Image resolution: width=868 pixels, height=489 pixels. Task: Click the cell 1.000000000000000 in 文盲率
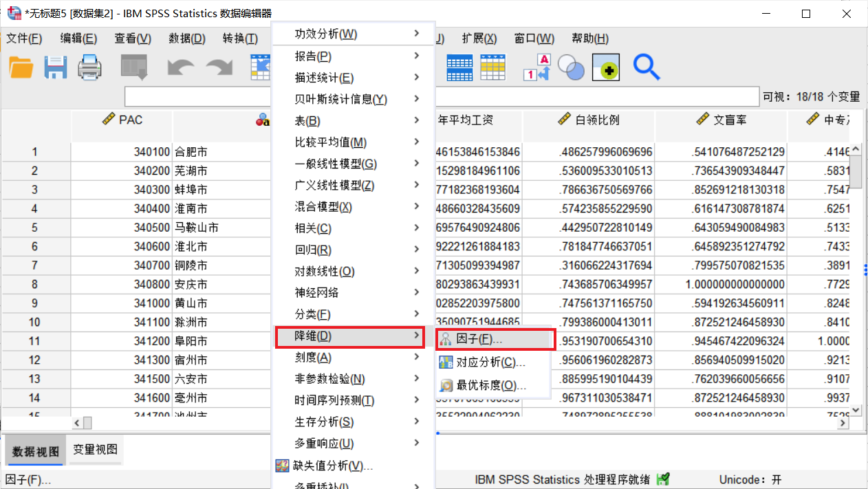click(x=721, y=284)
